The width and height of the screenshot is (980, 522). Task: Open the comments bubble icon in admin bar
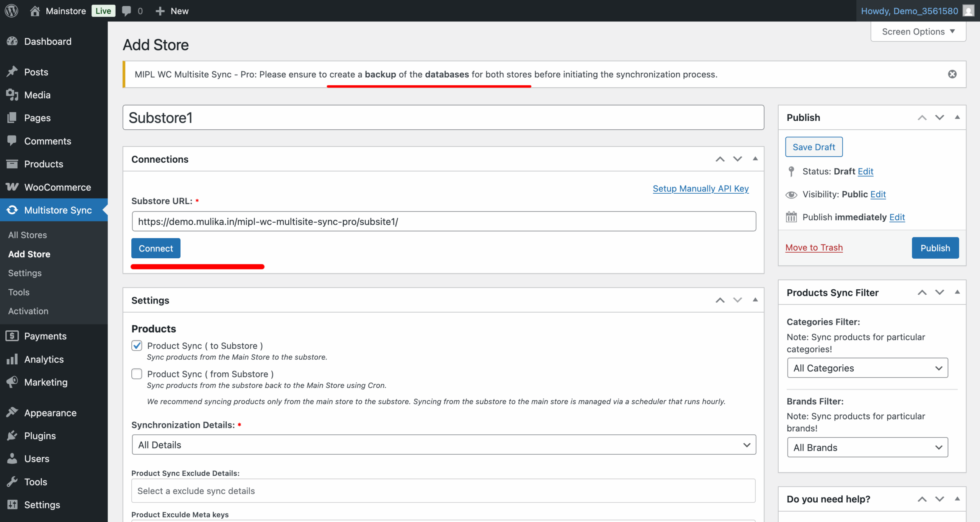[126, 11]
